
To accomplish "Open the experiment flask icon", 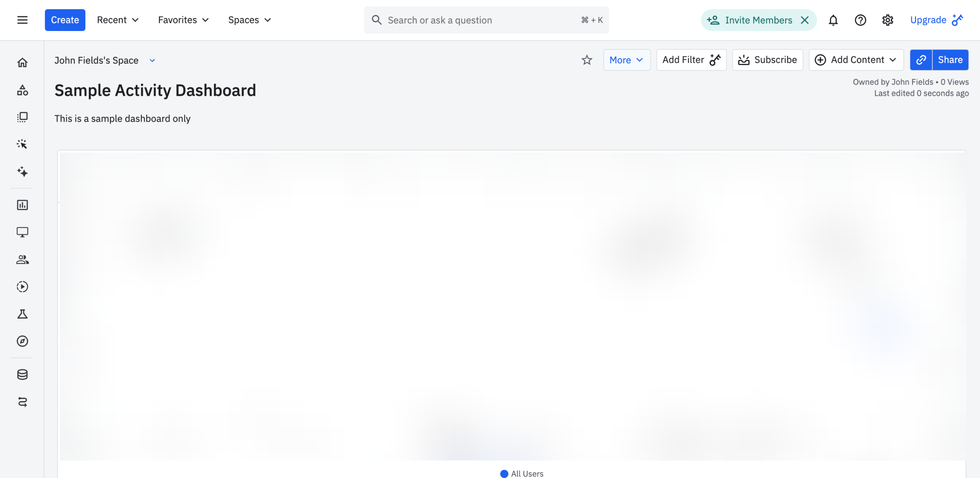I will [22, 314].
